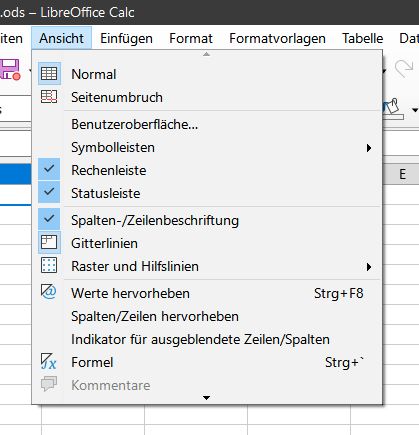Expand the Raster und Hilfslinien submenu arrow

pos(369,267)
